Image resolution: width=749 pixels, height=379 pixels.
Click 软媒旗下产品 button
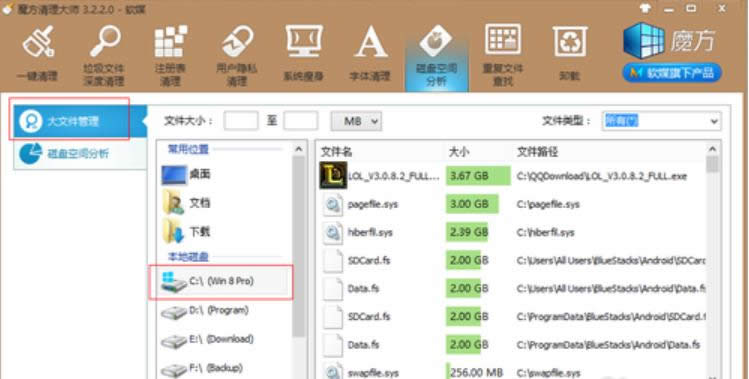[672, 73]
